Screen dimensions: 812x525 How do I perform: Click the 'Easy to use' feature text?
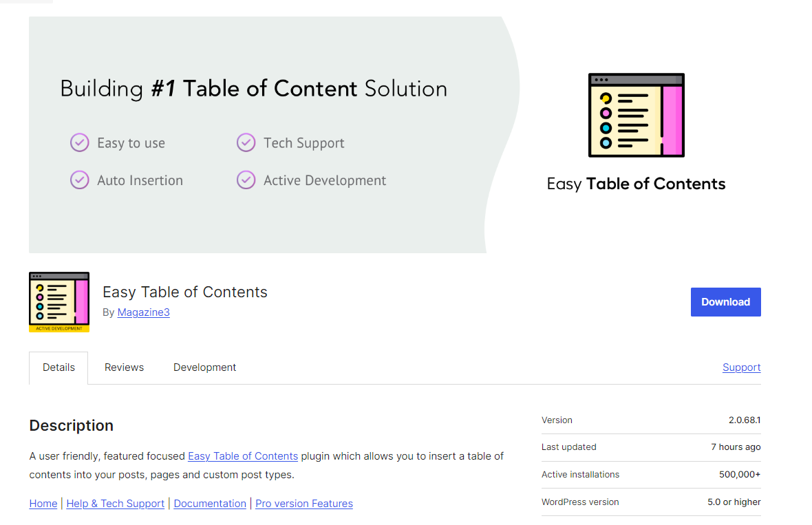tap(131, 143)
